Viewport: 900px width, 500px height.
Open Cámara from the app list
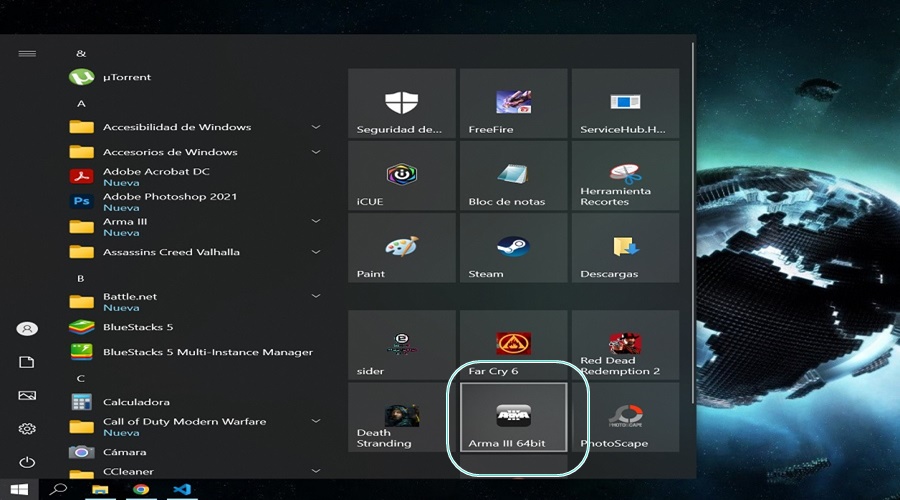pos(195,452)
